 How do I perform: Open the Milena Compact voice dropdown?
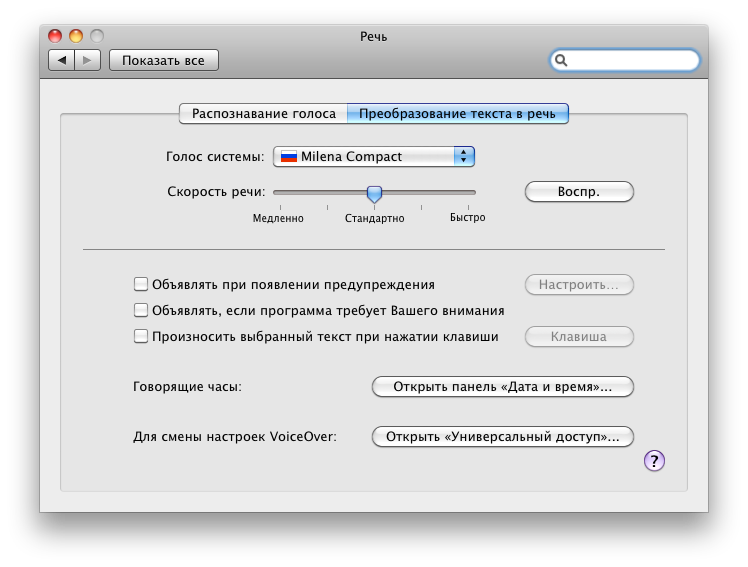point(373,157)
